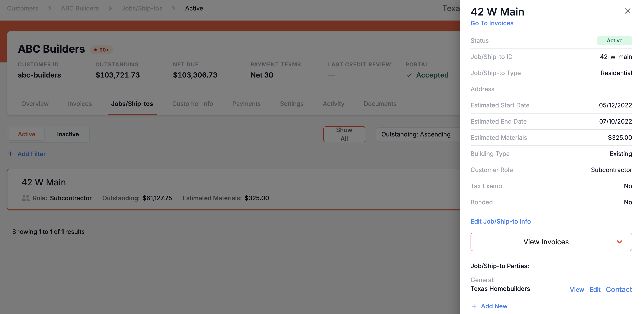Open the Go To Invoices link

[492, 23]
